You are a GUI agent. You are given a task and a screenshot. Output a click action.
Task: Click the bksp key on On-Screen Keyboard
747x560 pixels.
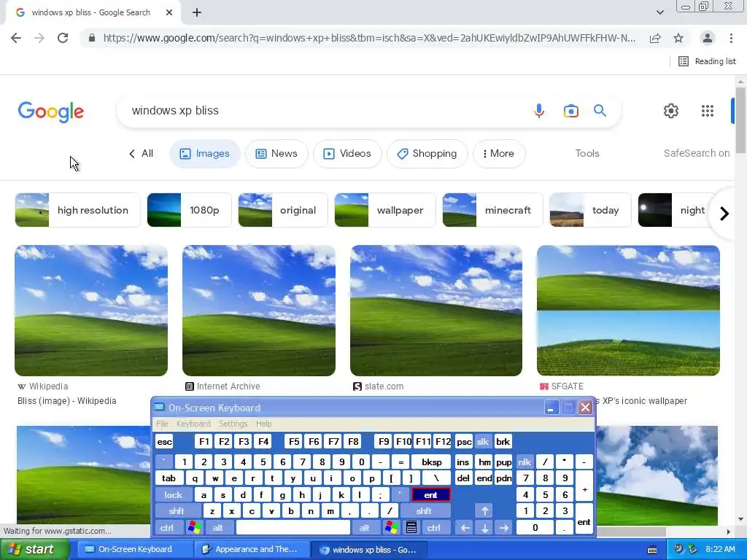pyautogui.click(x=431, y=462)
